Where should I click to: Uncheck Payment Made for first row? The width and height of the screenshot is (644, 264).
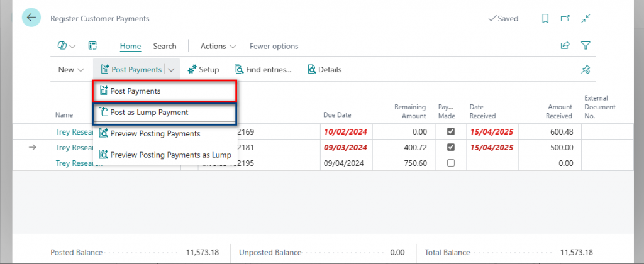[450, 132]
